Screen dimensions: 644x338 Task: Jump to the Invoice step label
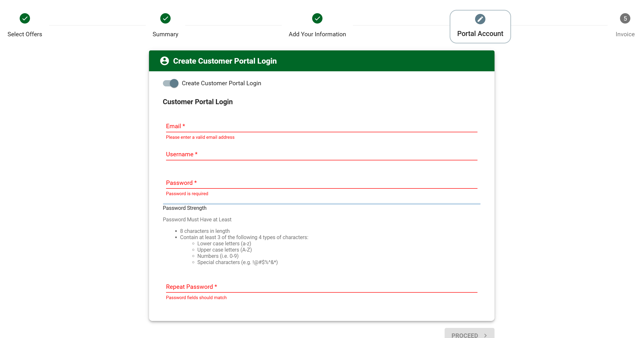click(x=625, y=34)
